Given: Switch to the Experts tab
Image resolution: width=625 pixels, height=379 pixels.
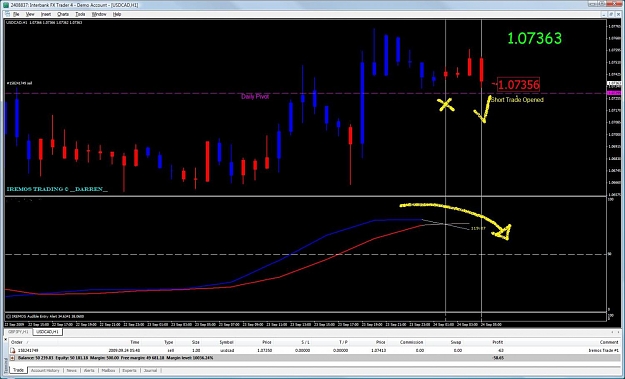Looking at the screenshot, I should [130, 370].
